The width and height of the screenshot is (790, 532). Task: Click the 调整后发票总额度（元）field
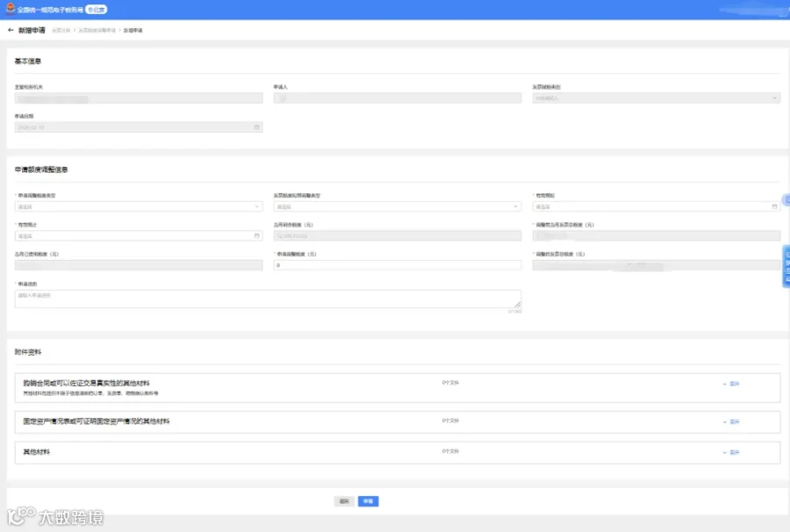tap(656, 265)
